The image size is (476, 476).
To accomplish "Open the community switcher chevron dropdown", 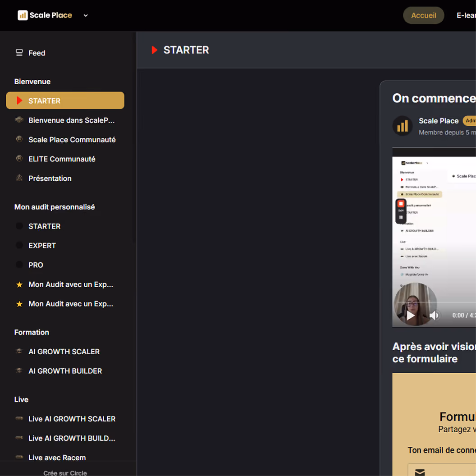I will coord(86,15).
